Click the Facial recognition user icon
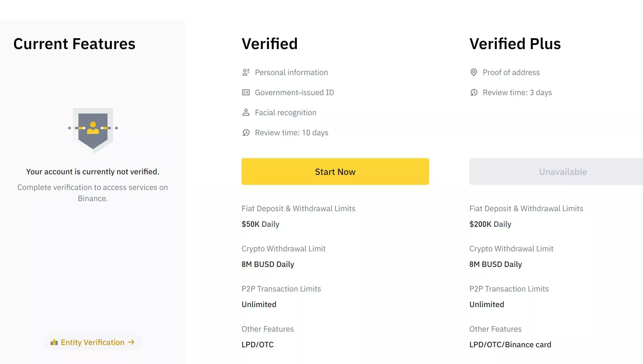The width and height of the screenshot is (643, 364). [x=246, y=112]
